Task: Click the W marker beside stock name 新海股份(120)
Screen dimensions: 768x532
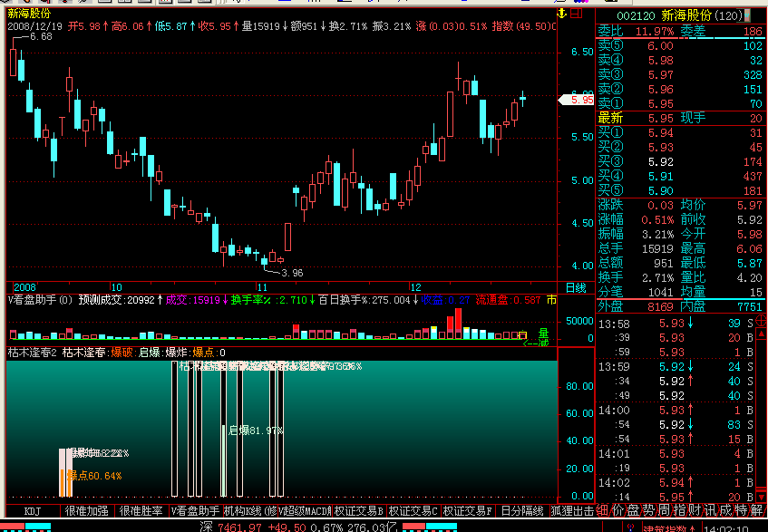Action: pos(747,16)
